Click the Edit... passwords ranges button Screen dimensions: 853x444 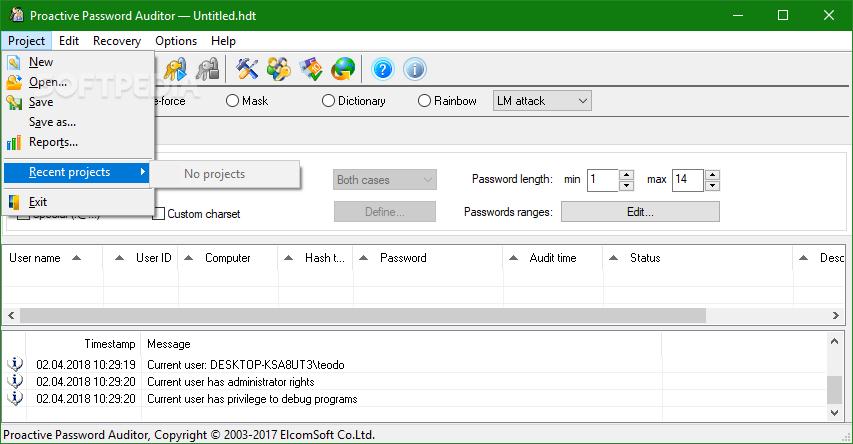pyautogui.click(x=640, y=212)
